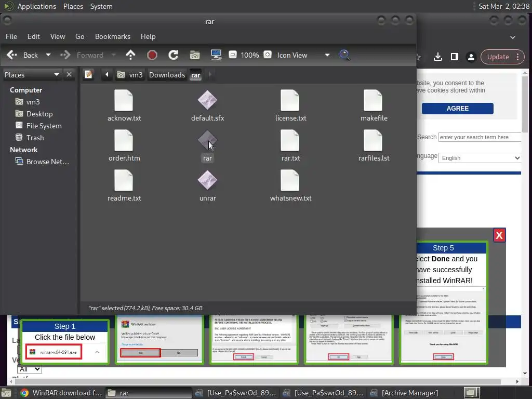532x399 pixels.
Task: Open the Bookmarks menu
Action: 113,36
